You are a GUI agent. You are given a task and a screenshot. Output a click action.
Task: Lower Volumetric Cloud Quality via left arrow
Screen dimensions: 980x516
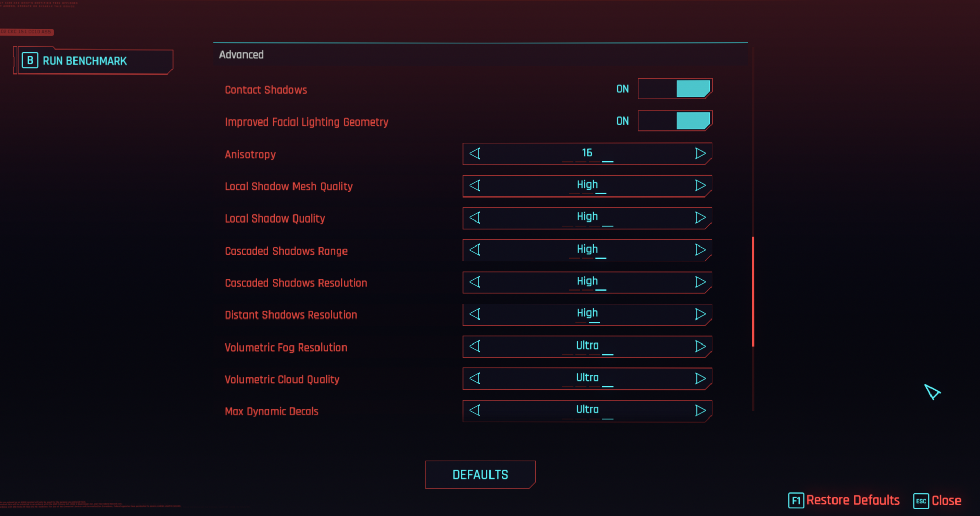pyautogui.click(x=475, y=379)
